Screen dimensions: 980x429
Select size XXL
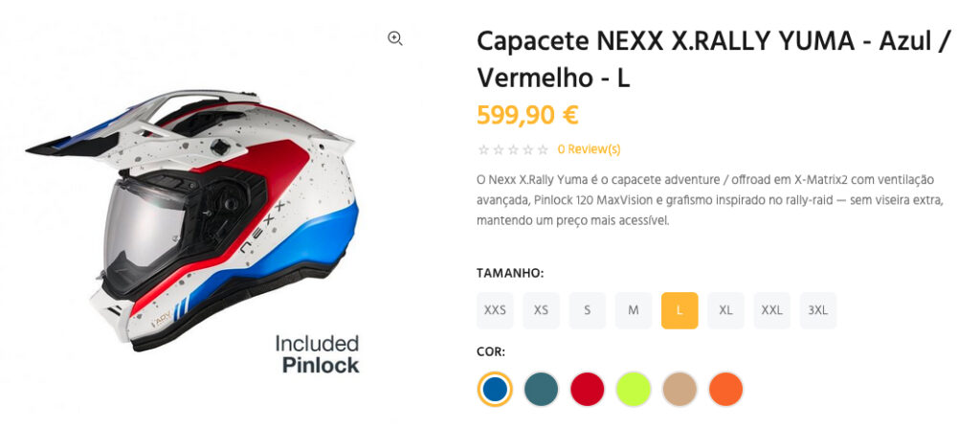[x=771, y=310]
